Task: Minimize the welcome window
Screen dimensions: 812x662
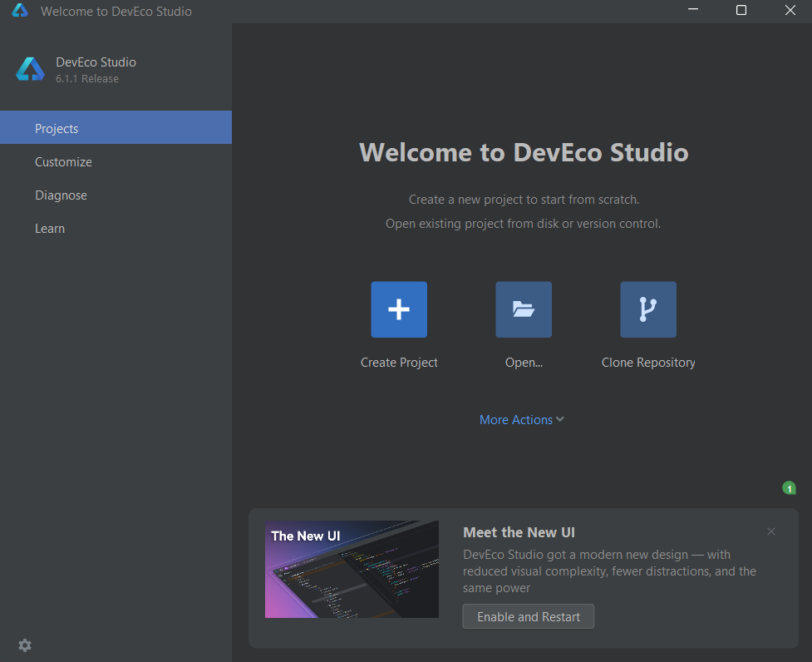Action: click(693, 10)
